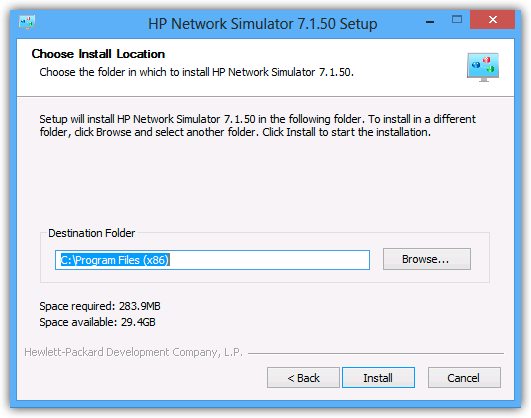This screenshot has width=531, height=418.
Task: Click the header subtitle 'Choose the folder in which to install'
Action: (196, 72)
